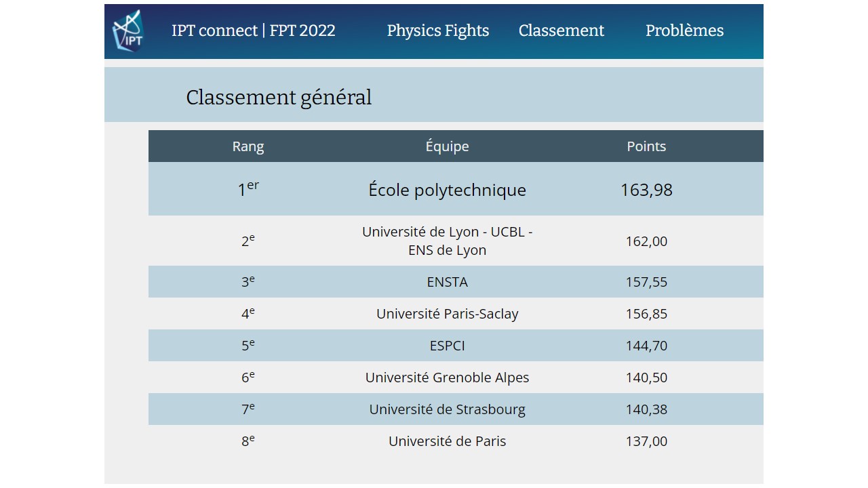Click the 162,00 points value
Image resolution: width=868 pixels, height=488 pixels.
click(646, 241)
